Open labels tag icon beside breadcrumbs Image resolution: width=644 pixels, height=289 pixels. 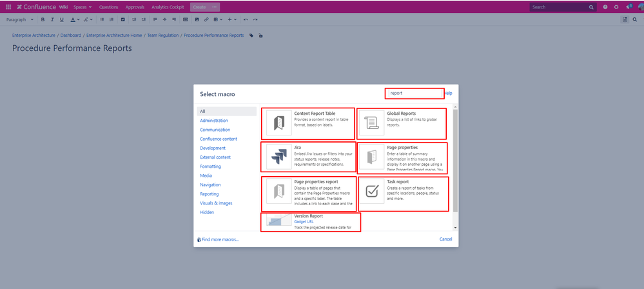[x=252, y=35]
